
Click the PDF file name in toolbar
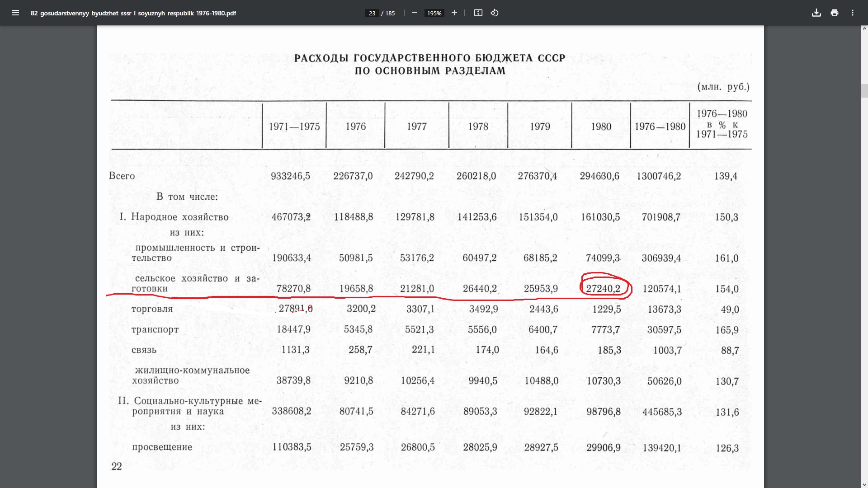pyautogui.click(x=133, y=13)
